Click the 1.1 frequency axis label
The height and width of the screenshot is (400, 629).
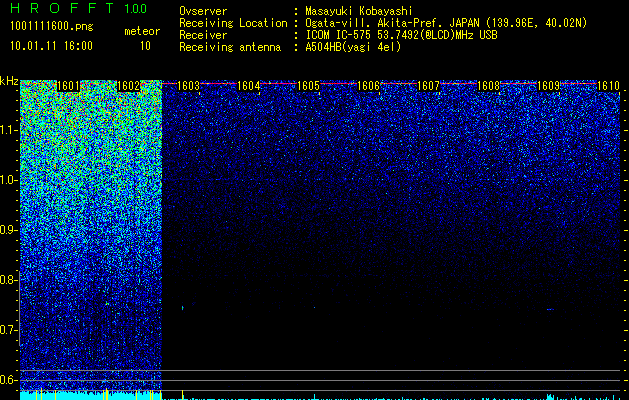[9, 131]
